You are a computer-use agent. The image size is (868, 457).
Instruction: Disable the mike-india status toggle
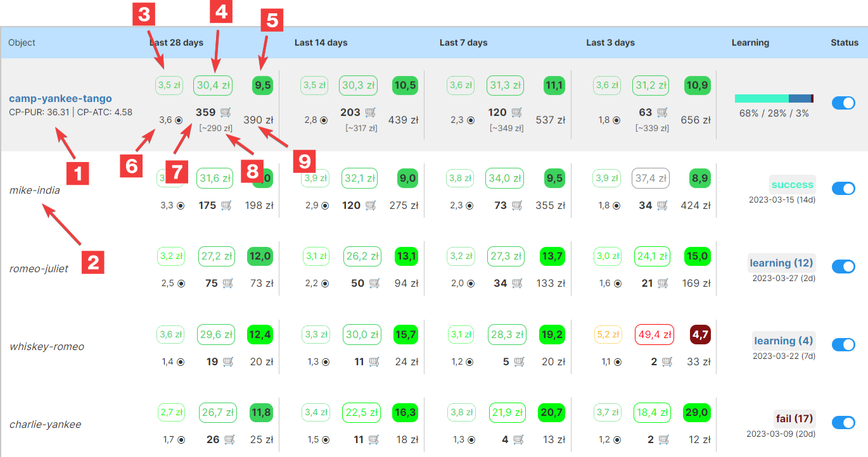tap(843, 189)
